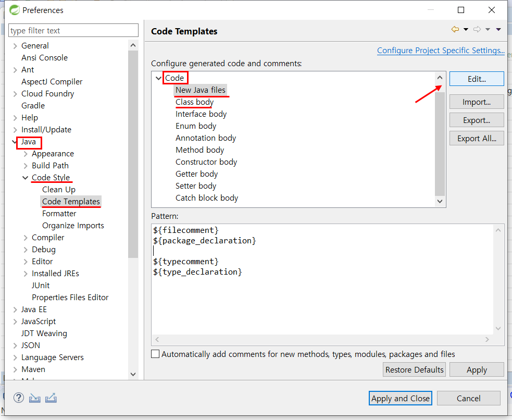Expand the Appearance node
The height and width of the screenshot is (420, 512).
pos(26,154)
